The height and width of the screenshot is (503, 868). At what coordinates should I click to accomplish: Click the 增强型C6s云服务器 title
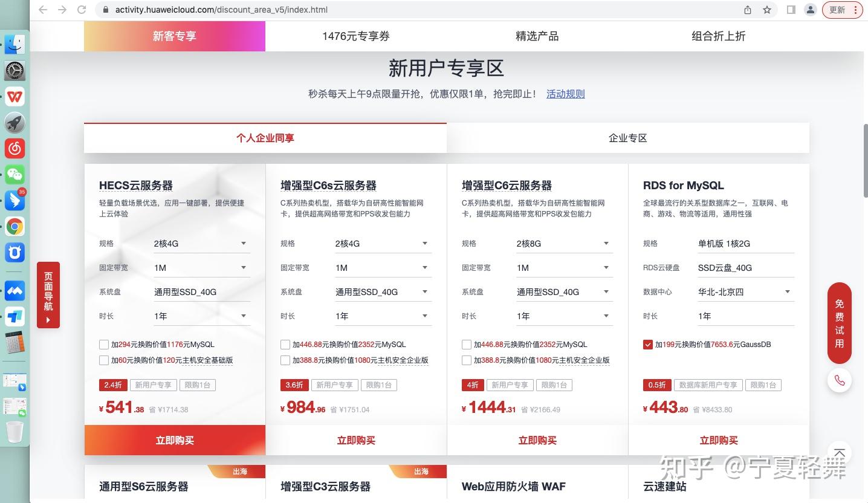pos(328,186)
